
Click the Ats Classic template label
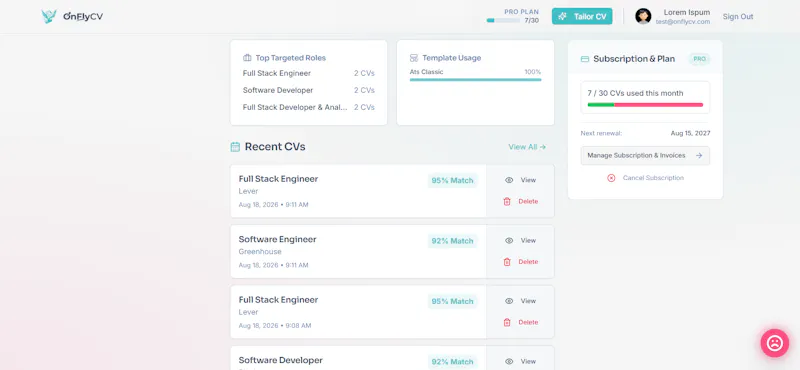click(427, 72)
